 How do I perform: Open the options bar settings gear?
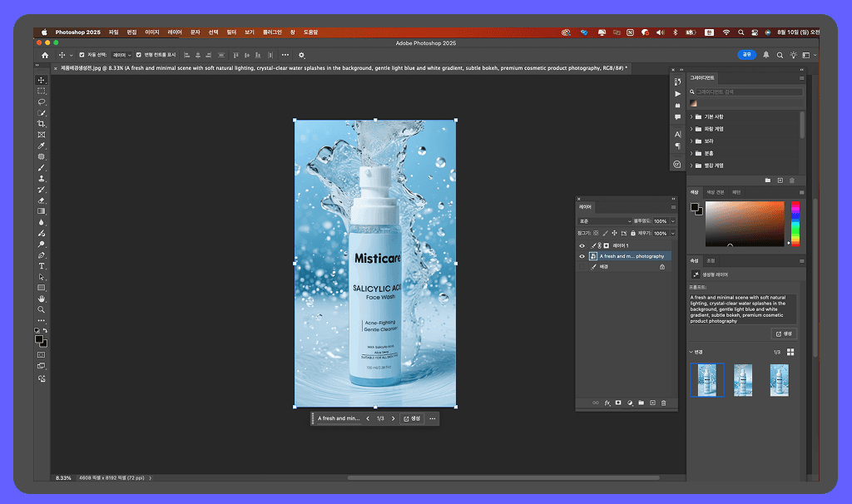point(301,55)
